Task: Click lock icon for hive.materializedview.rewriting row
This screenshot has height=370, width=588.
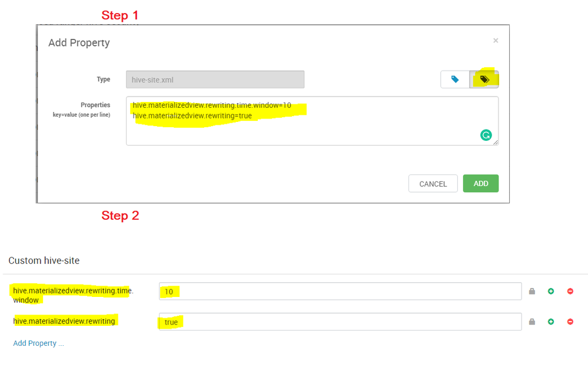Action: click(x=531, y=322)
